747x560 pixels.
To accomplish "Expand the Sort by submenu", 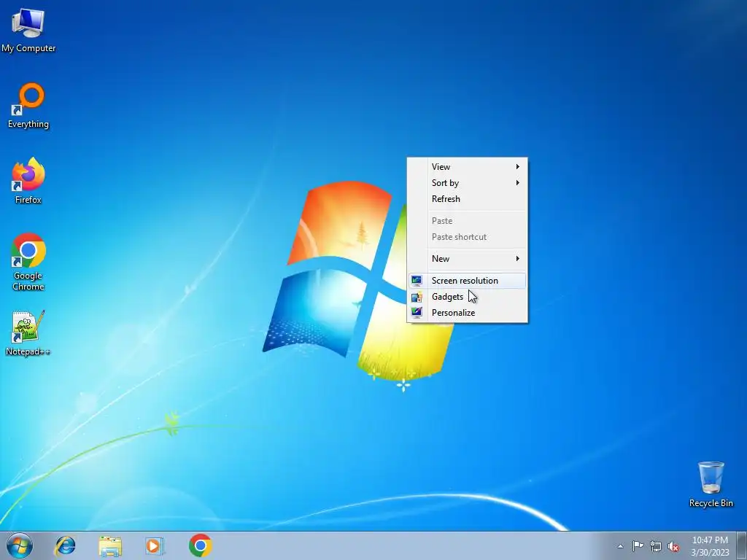I will 468,183.
